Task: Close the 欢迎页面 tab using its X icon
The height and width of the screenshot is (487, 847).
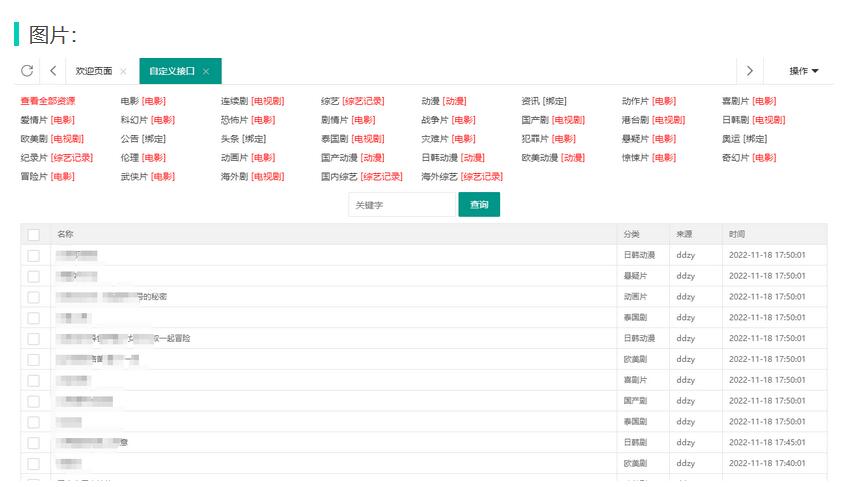Action: pyautogui.click(x=123, y=72)
